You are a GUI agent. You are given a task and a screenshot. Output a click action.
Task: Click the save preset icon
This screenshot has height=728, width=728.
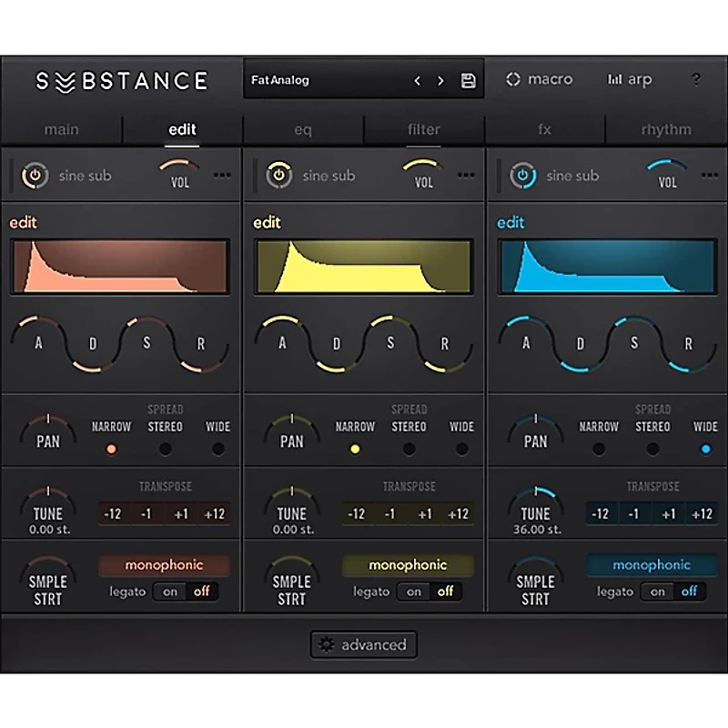468,80
